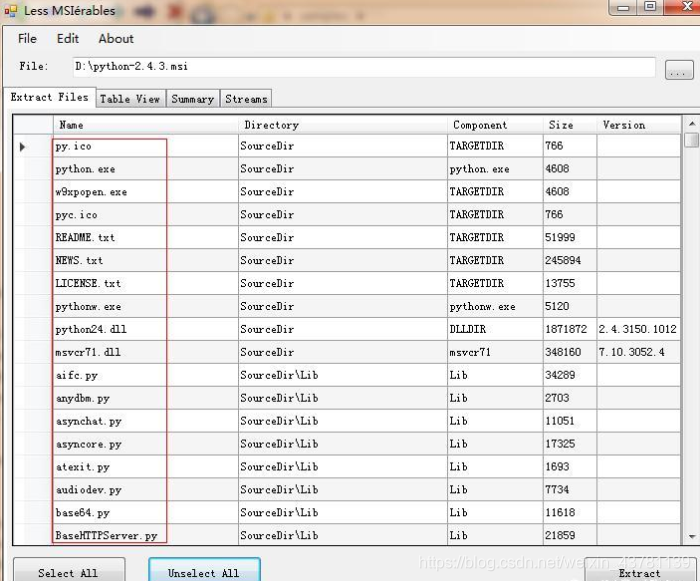Image resolution: width=700 pixels, height=581 pixels.
Task: Click the msvcr71 component cell
Action: click(x=495, y=352)
